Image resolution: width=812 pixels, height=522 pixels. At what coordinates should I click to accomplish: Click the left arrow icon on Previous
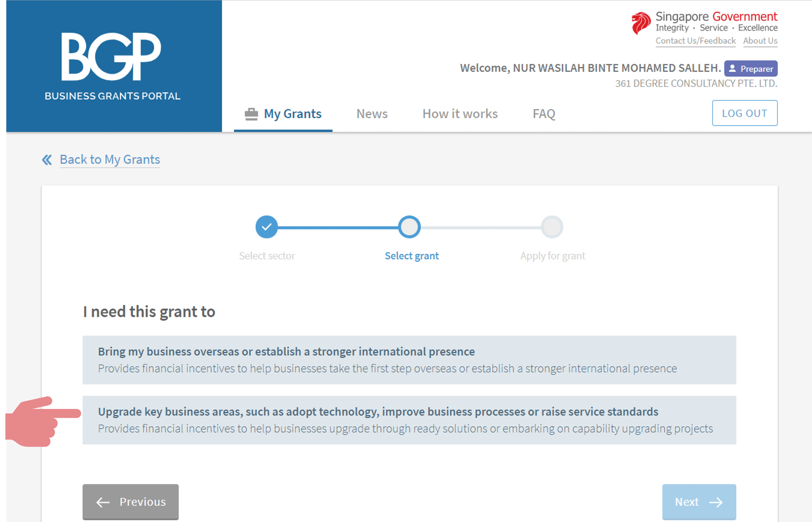point(103,502)
